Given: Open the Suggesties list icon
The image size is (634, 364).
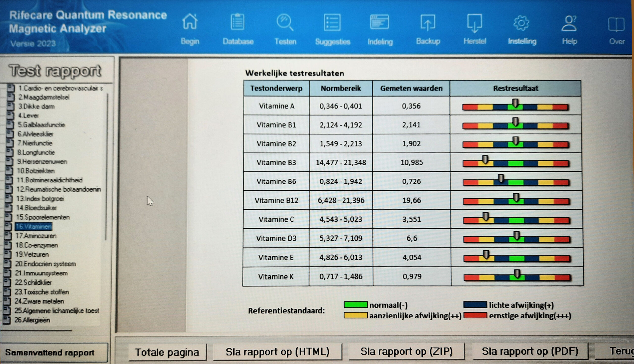Looking at the screenshot, I should 332,23.
